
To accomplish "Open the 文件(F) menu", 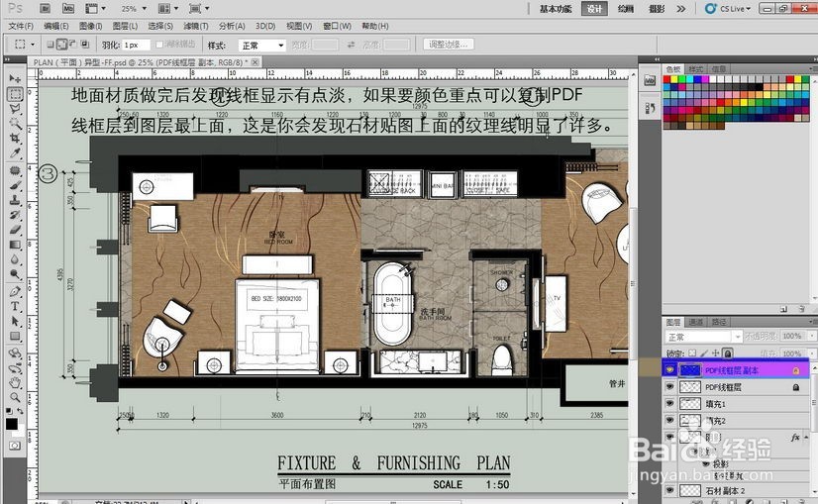I will (x=21, y=26).
